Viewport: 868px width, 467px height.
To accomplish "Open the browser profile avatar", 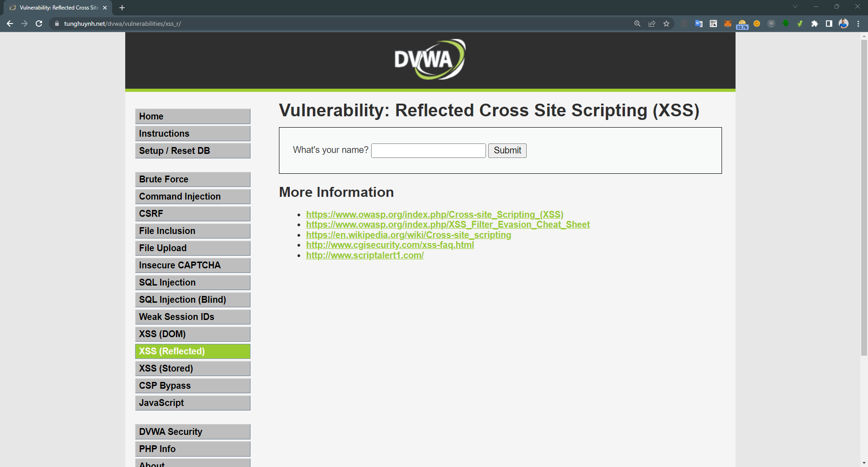I will pyautogui.click(x=844, y=24).
